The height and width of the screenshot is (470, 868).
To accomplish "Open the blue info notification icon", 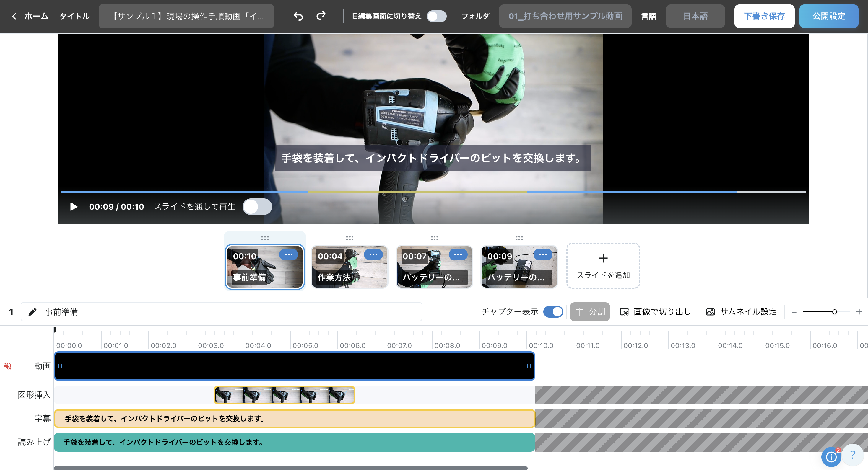I will [831, 457].
